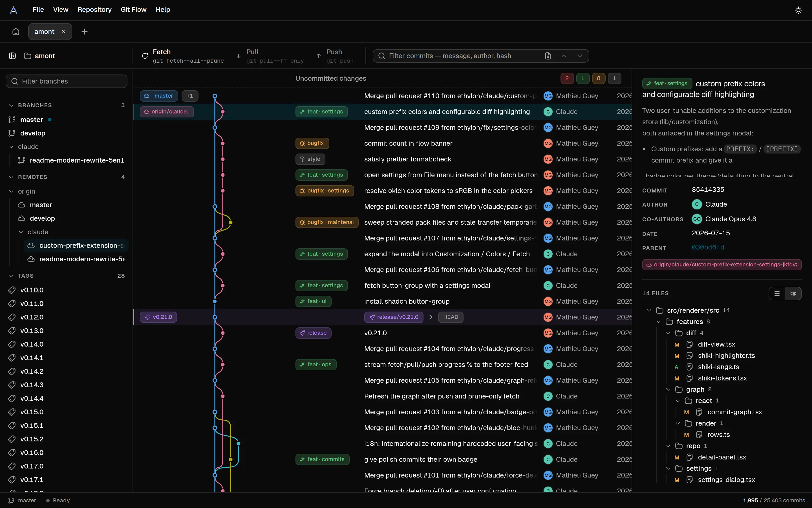Click the feat · ops badge
Viewport: 812px width, 508px height.
click(316, 365)
